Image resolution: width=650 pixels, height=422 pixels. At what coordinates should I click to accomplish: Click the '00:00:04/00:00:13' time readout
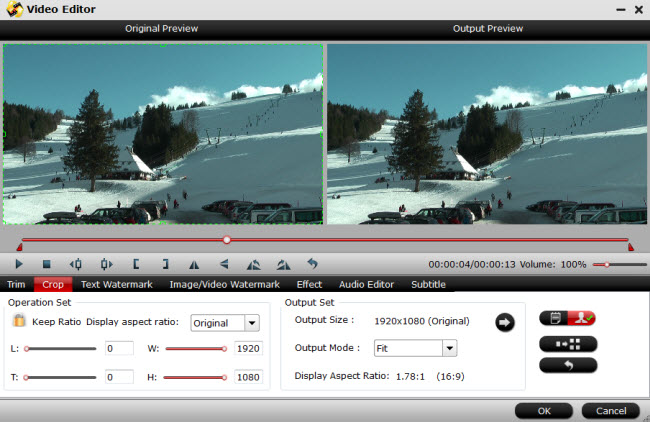click(472, 264)
